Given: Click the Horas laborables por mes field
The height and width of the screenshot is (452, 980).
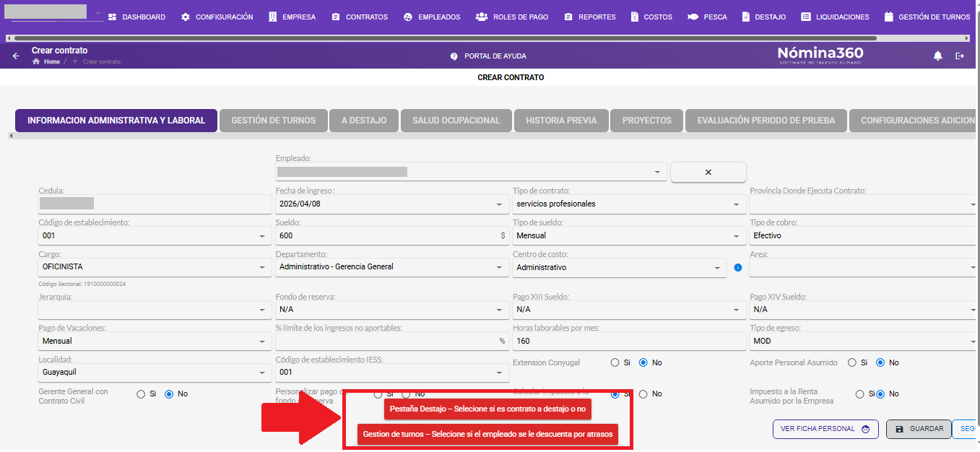Looking at the screenshot, I should click(x=628, y=341).
